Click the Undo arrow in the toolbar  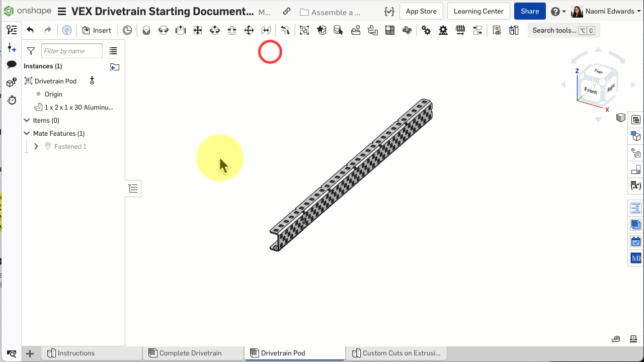30,30
